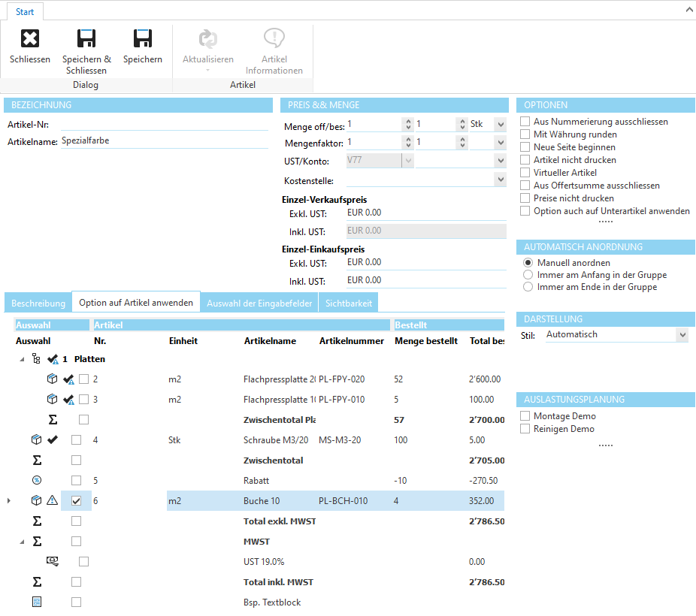Switch to the Beschreibung tab

[x=38, y=303]
